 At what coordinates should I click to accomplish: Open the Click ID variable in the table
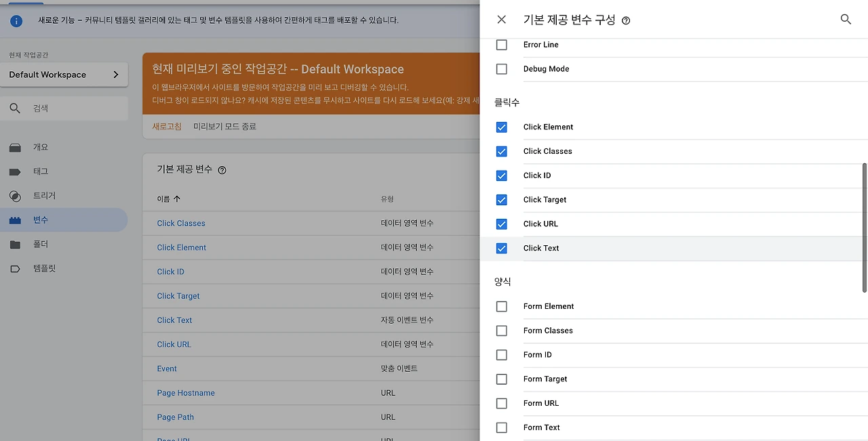[x=170, y=272]
